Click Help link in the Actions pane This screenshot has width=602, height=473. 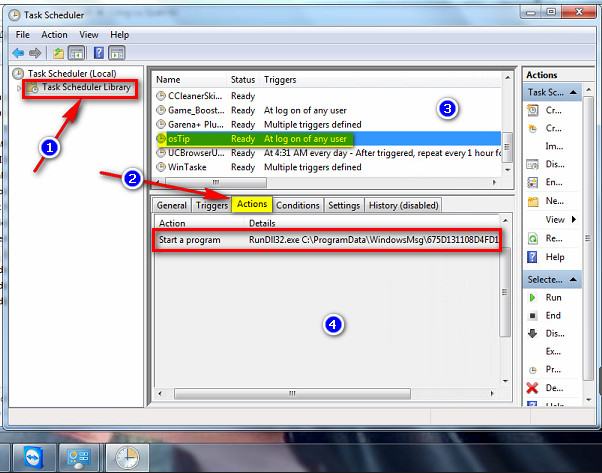554,257
